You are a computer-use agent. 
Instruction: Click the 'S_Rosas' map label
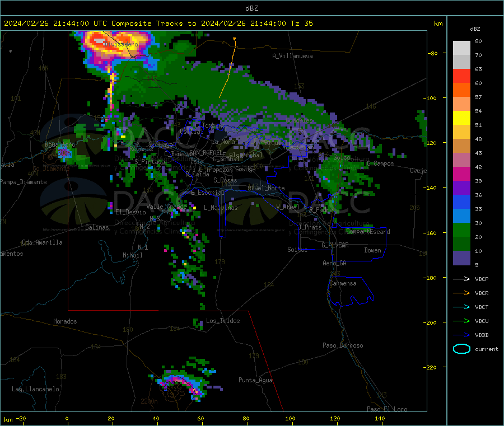(x=225, y=180)
